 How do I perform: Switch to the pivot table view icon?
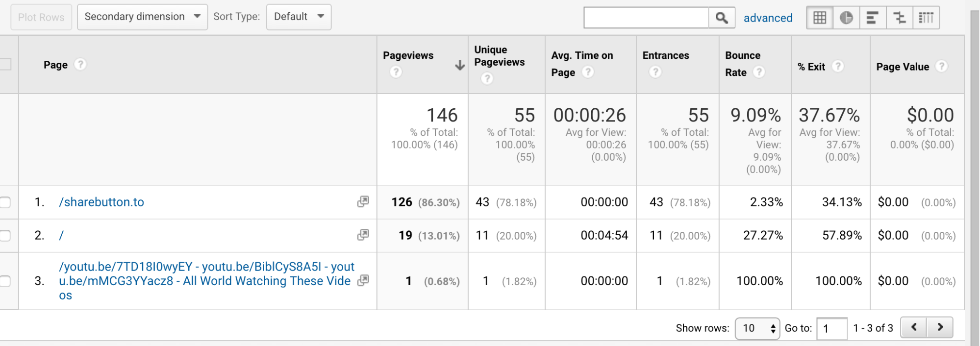pyautogui.click(x=926, y=18)
